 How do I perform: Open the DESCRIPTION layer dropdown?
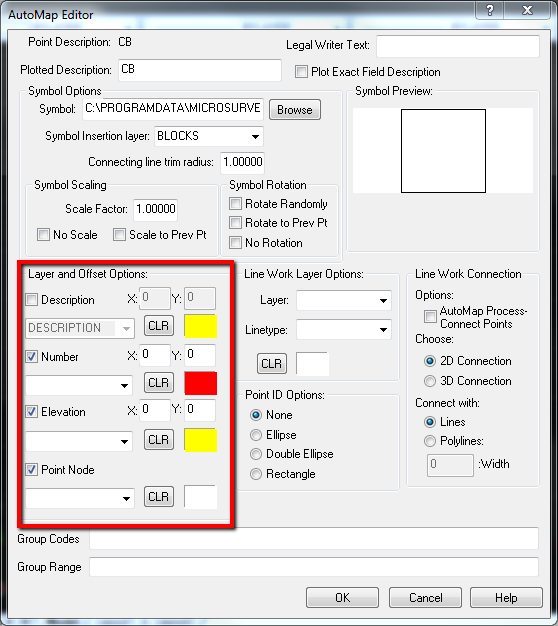(x=80, y=328)
